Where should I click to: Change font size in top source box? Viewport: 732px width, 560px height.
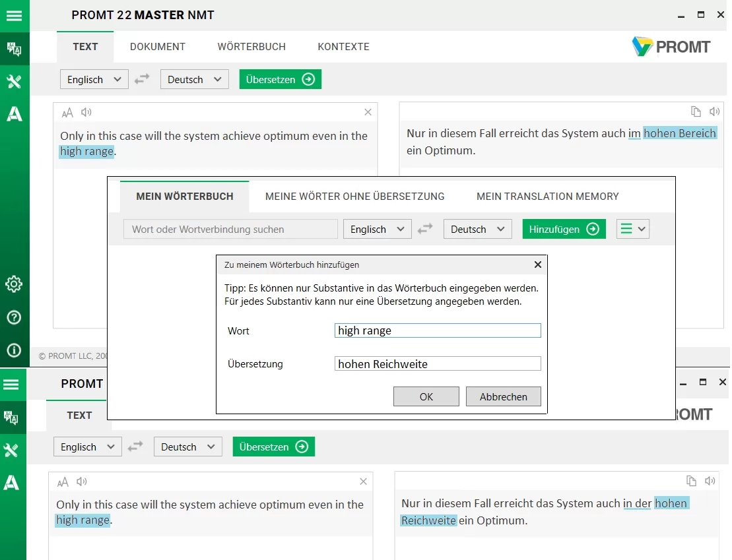(67, 113)
